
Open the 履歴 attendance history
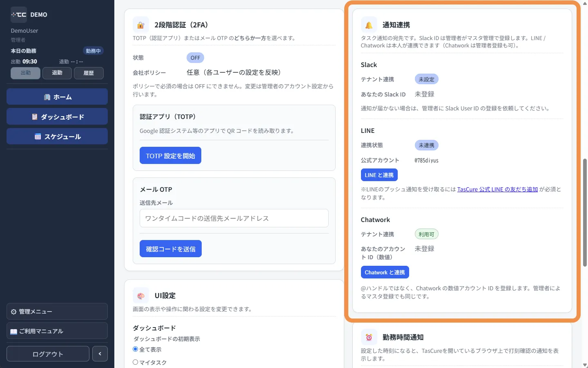[89, 73]
